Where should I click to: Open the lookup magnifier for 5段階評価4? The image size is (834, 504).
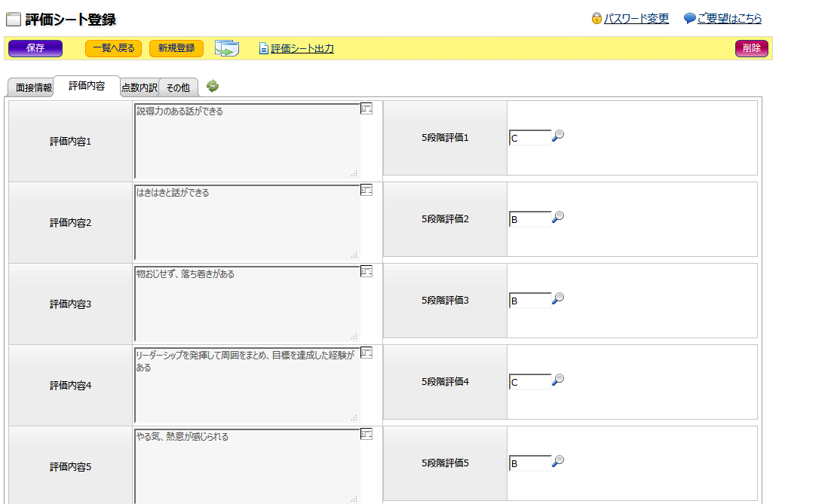point(558,380)
